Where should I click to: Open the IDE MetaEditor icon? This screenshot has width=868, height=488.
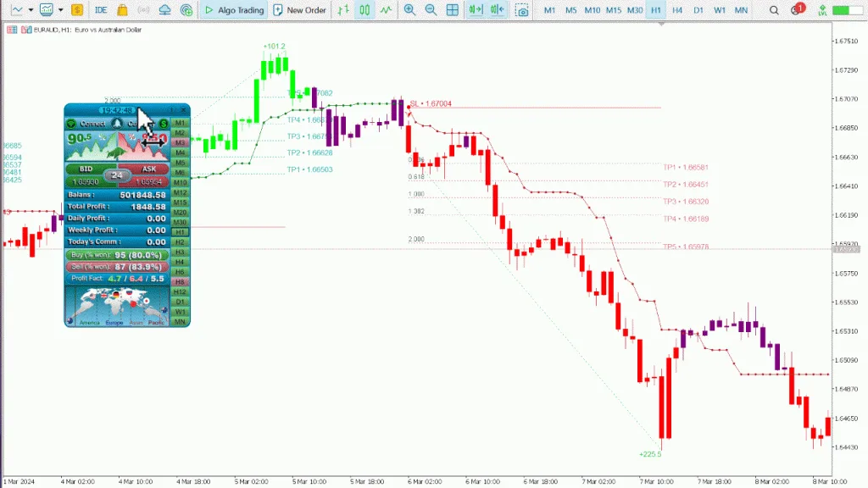(x=101, y=9)
